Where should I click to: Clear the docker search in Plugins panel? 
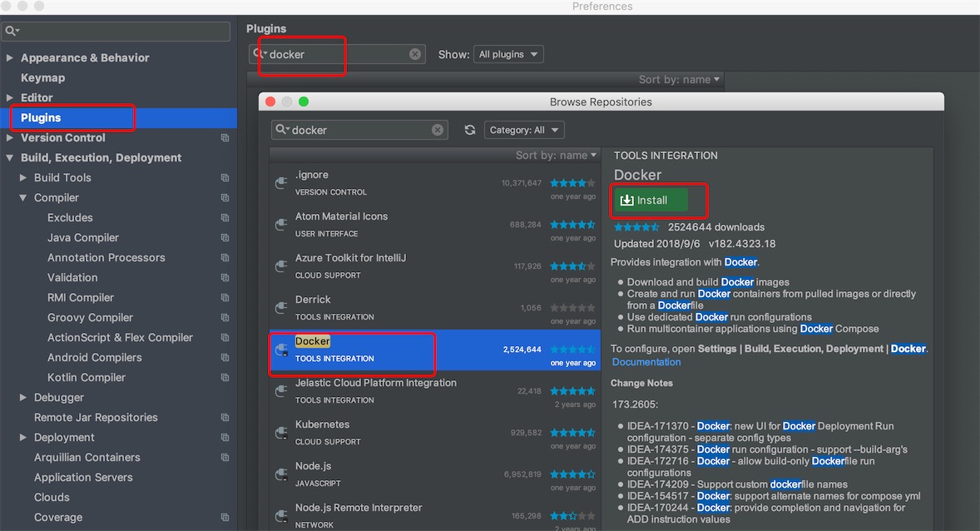point(415,54)
